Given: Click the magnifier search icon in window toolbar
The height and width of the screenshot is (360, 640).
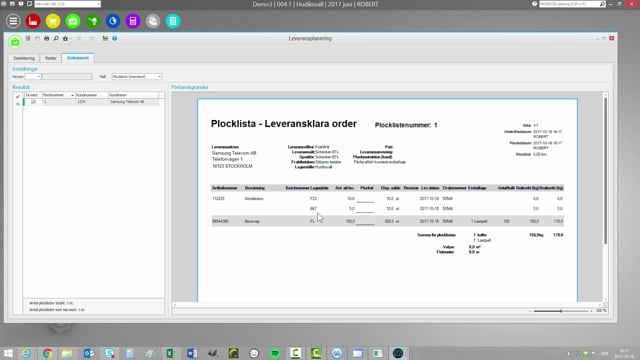Looking at the screenshot, I should pos(56,38).
